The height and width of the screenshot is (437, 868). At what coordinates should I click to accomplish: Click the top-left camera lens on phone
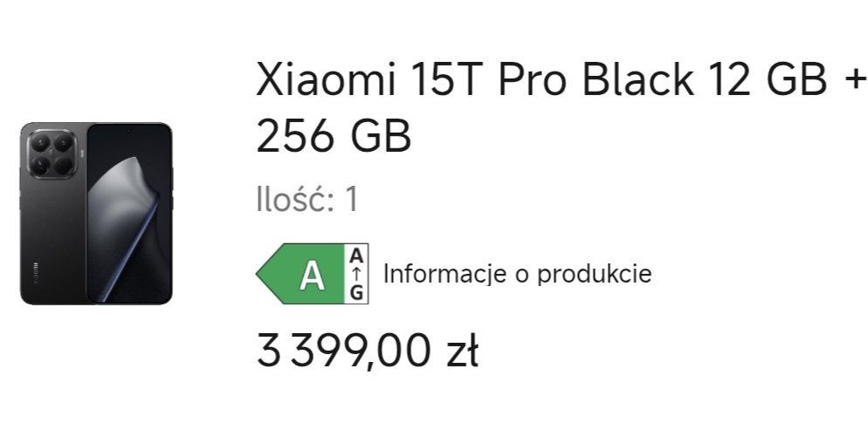[39, 142]
